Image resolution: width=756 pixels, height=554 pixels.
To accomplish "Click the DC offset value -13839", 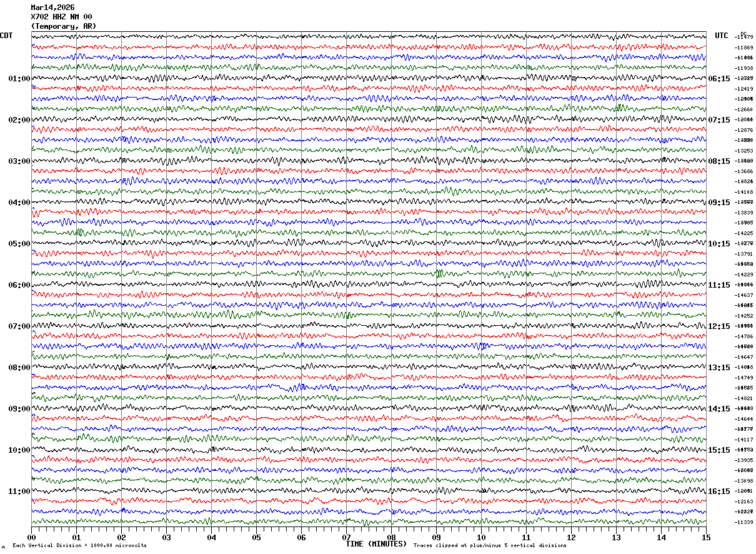I will pyautogui.click(x=744, y=213).
